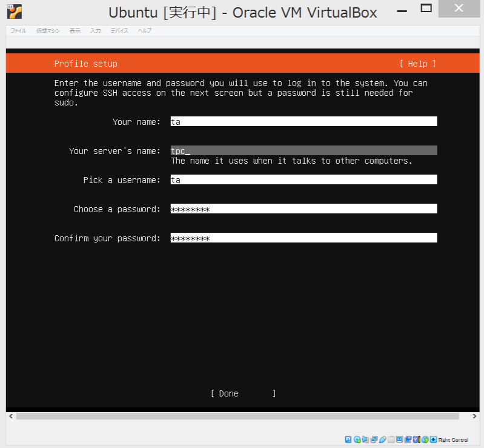
Task: Focus the Confirm your password field
Action: (x=303, y=238)
